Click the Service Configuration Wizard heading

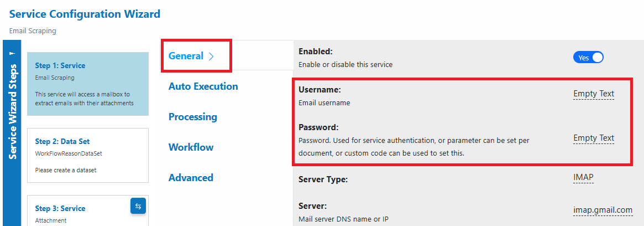pyautogui.click(x=85, y=14)
